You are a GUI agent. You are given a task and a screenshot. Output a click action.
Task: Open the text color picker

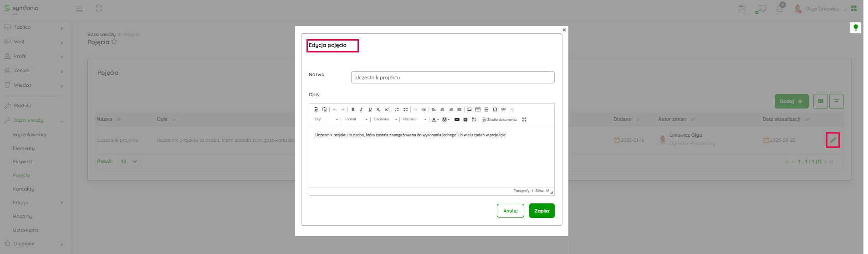tap(435, 119)
